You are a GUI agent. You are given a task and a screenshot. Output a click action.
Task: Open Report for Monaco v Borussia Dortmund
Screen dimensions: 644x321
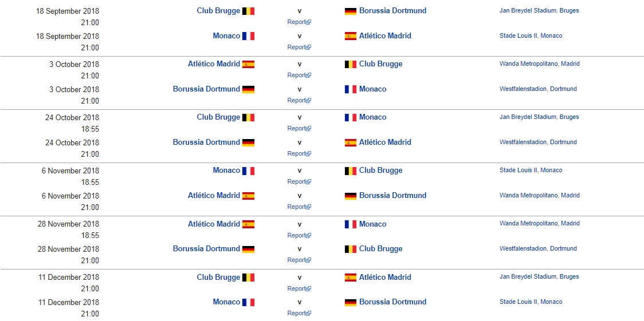pos(297,314)
